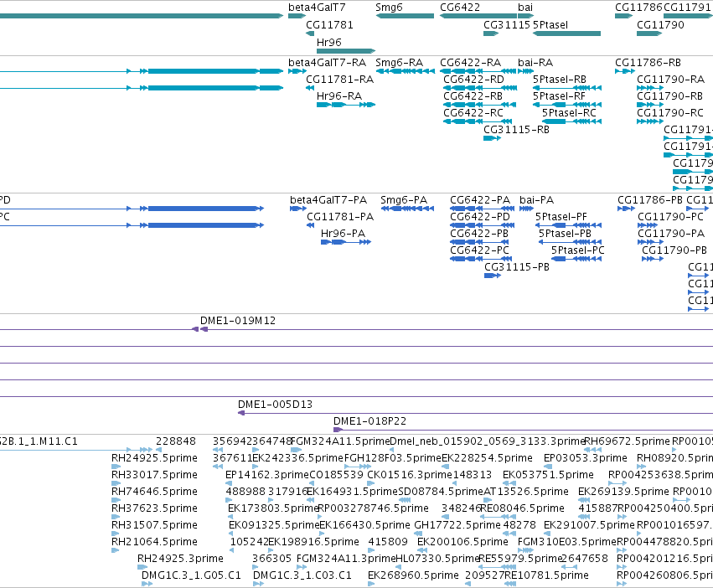Click the beta4GalT7 gene label
Viewport: 713px width, 588px height.
click(317, 8)
